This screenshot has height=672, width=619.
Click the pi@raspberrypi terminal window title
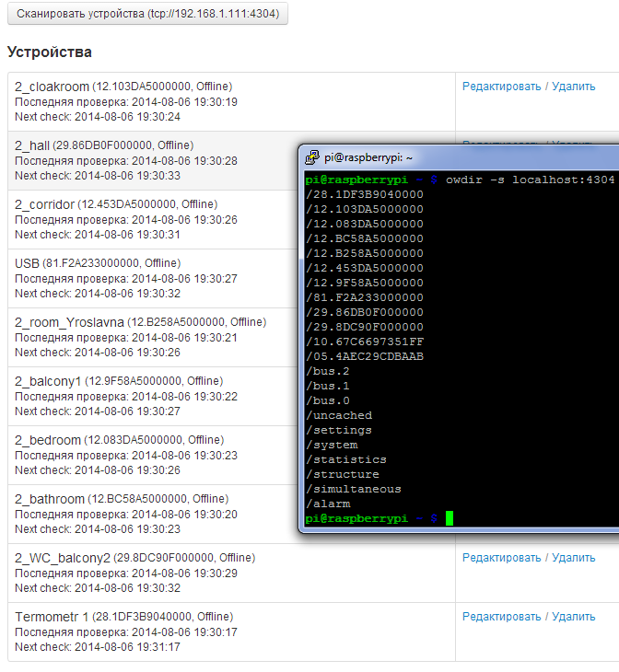click(368, 157)
